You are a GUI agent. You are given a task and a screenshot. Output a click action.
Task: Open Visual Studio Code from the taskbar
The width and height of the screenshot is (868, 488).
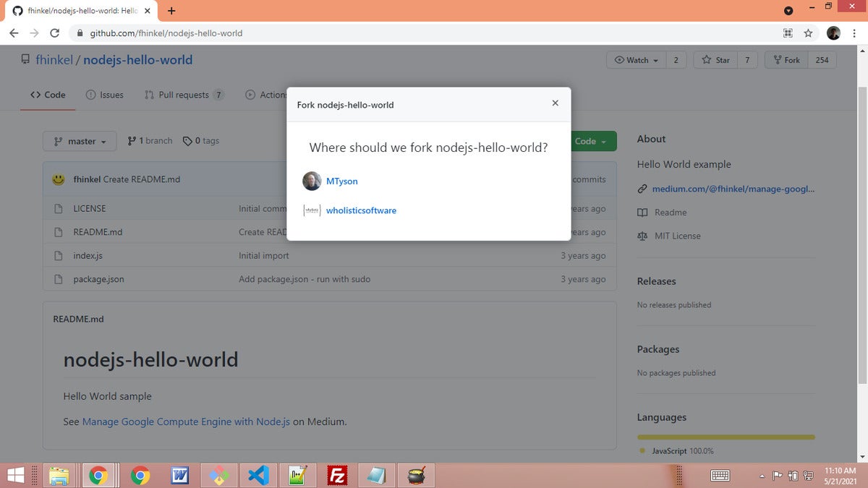coord(258,475)
